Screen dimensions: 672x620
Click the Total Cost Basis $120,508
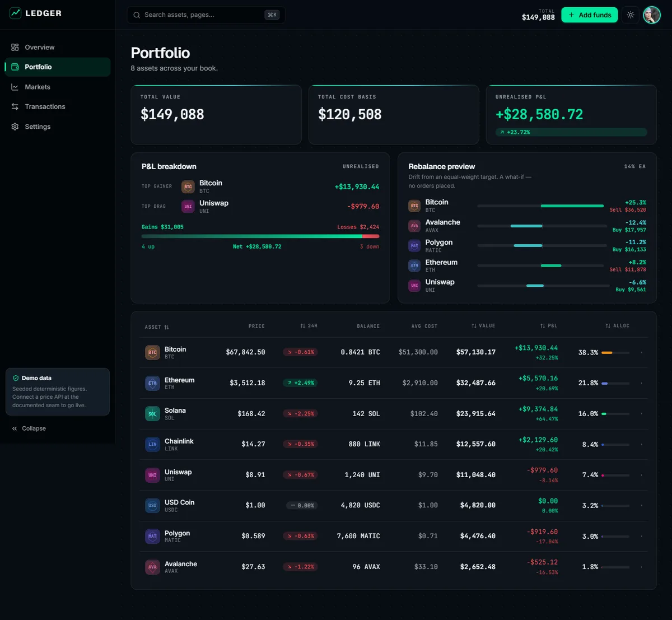tap(350, 115)
